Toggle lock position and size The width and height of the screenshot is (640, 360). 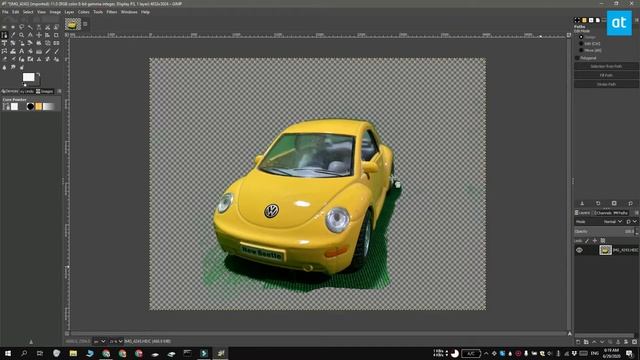pos(595,240)
